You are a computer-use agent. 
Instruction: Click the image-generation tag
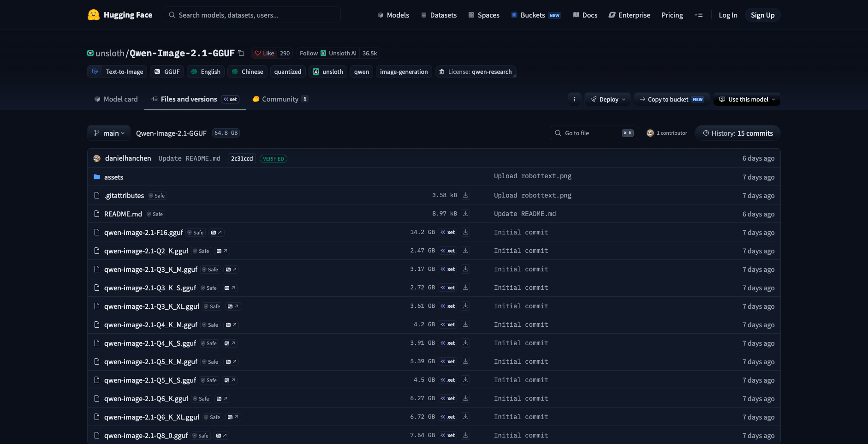pyautogui.click(x=404, y=72)
